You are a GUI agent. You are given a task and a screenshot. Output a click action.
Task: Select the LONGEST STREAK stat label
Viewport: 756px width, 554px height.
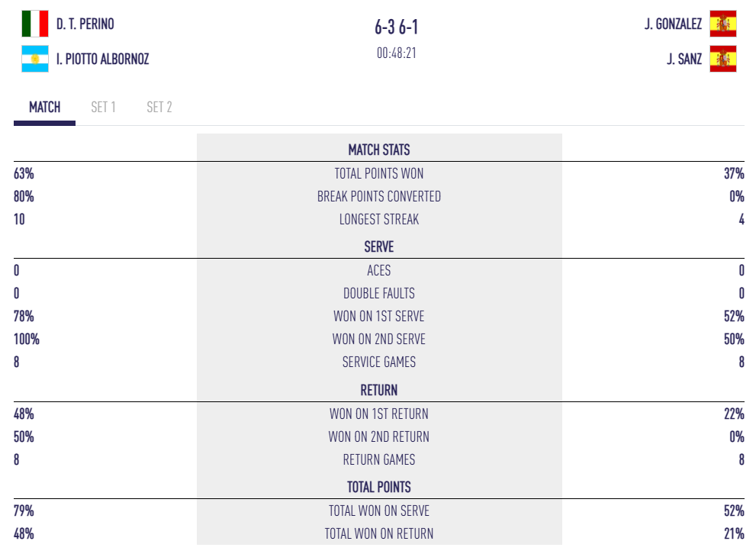(379, 220)
